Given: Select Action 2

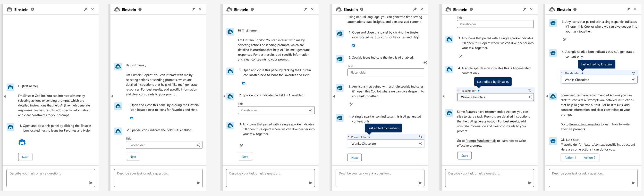Looking at the screenshot, I should click(x=589, y=158).
